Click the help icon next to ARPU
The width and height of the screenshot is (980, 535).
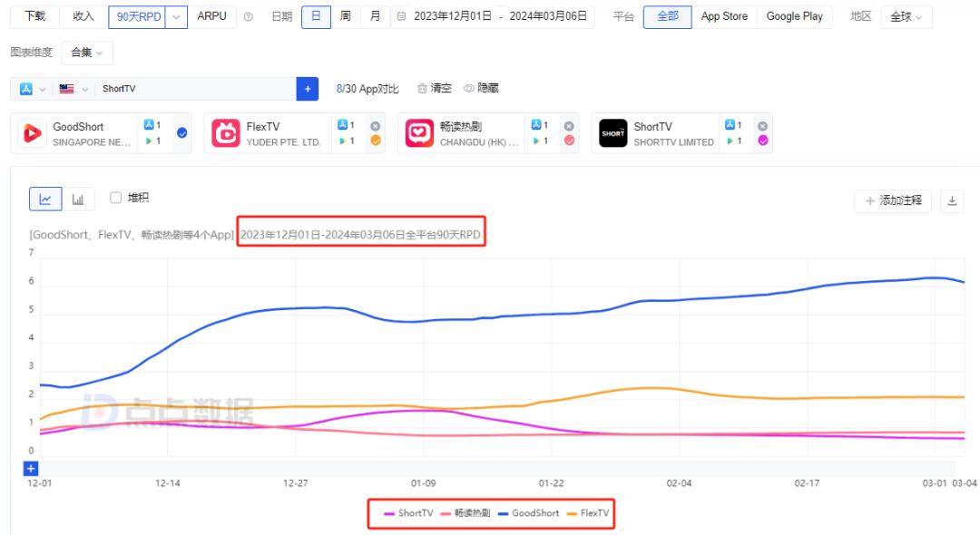(x=248, y=17)
